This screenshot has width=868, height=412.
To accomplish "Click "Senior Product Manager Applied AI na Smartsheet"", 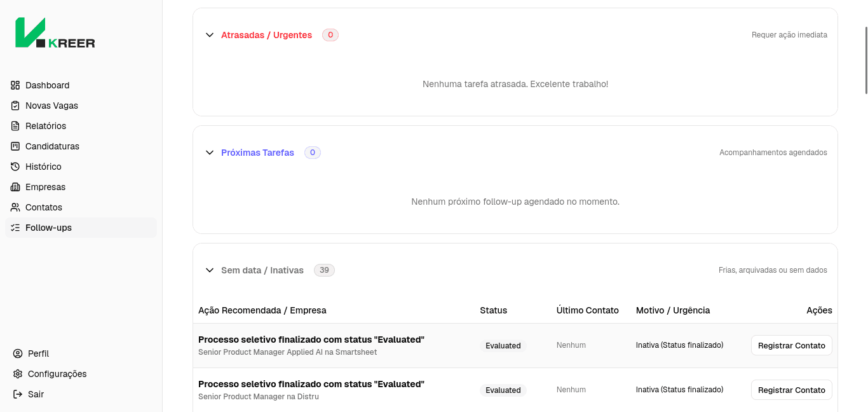I will [x=288, y=352].
